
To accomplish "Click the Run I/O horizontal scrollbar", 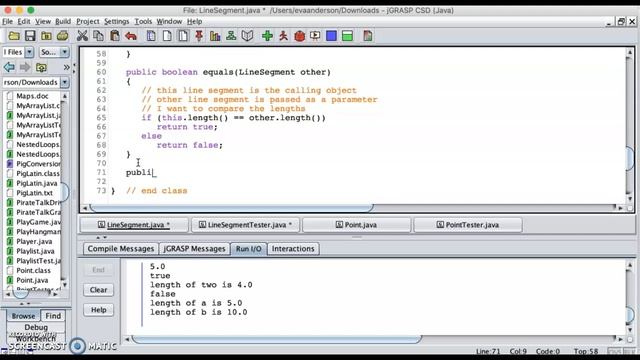I will click(x=276, y=339).
